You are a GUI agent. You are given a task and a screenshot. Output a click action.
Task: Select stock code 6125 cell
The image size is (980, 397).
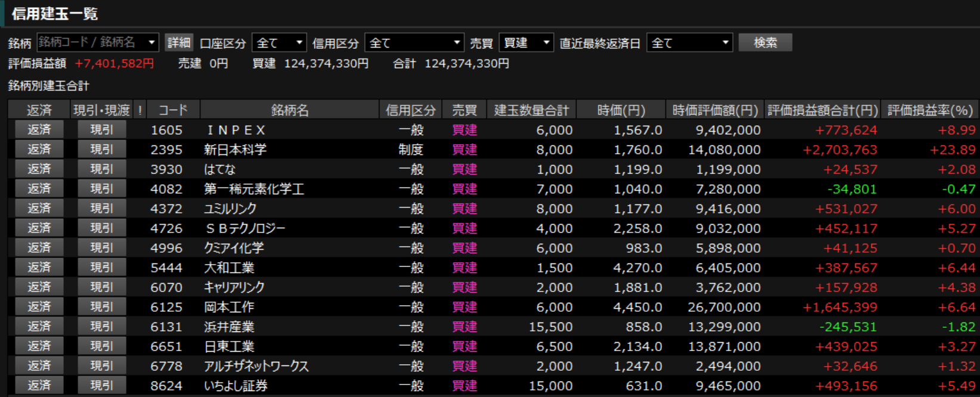pos(167,307)
